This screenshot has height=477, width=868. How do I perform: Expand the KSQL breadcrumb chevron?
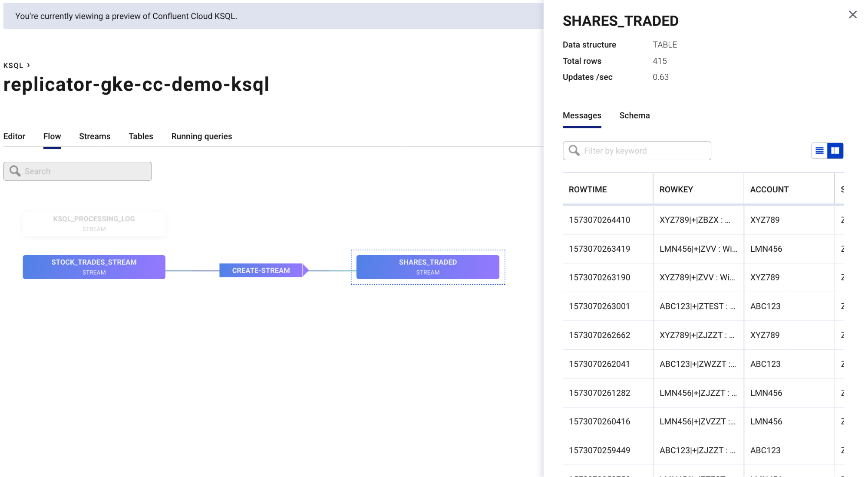tap(28, 65)
